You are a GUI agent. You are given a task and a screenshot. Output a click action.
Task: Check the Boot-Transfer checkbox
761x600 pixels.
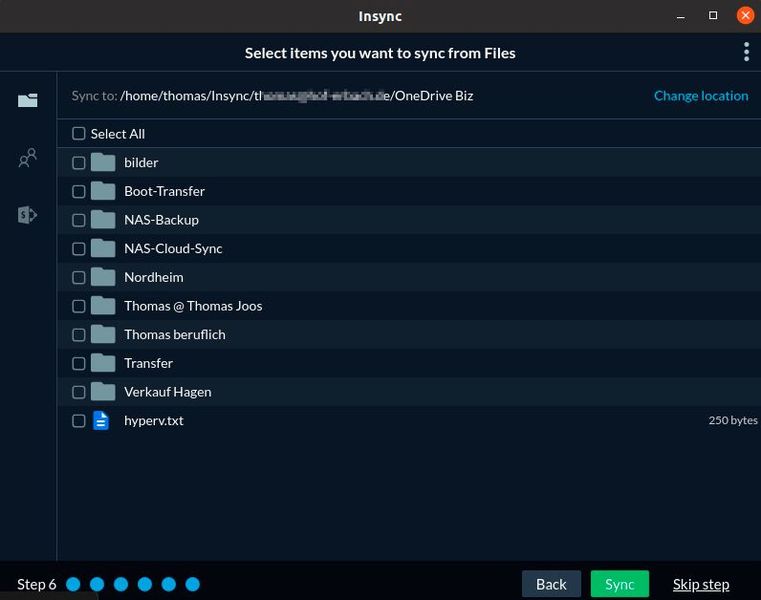[x=79, y=191]
